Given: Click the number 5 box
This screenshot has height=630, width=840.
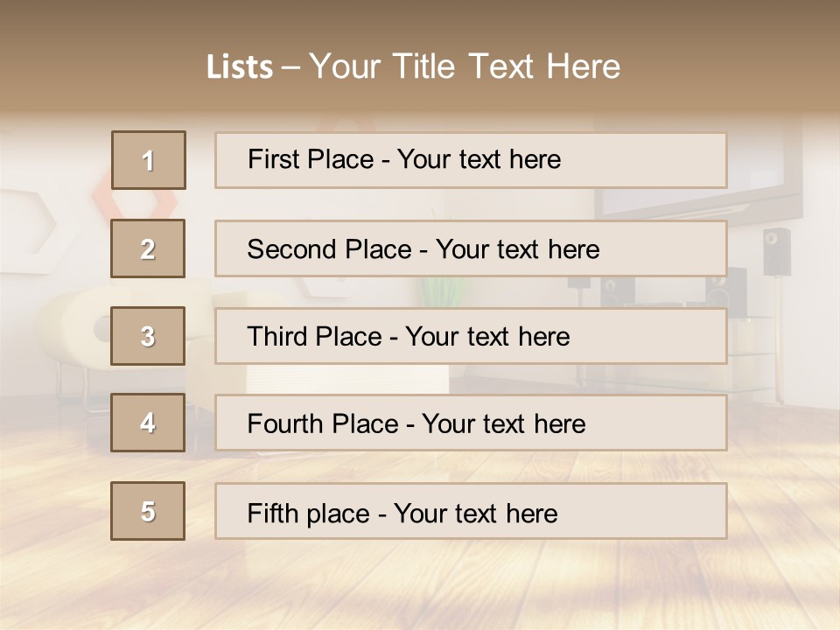Looking at the screenshot, I should tap(148, 511).
